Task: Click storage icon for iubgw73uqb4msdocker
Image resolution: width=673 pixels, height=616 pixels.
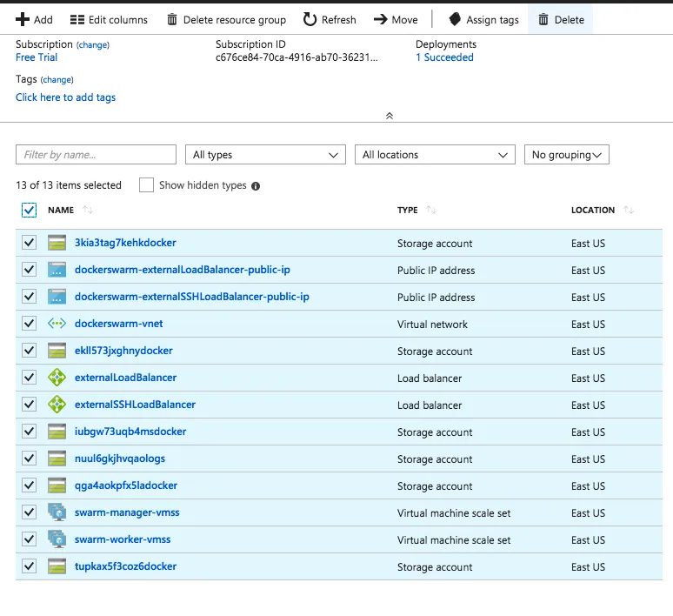Action: [57, 432]
